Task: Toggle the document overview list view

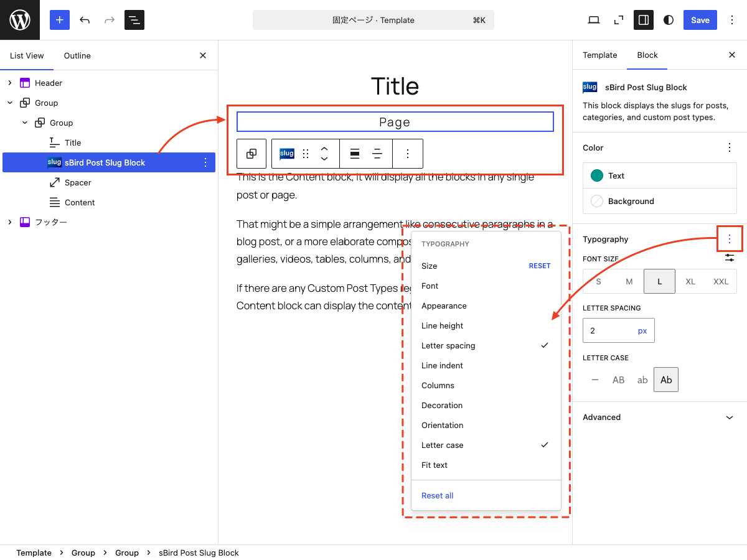Action: tap(134, 20)
